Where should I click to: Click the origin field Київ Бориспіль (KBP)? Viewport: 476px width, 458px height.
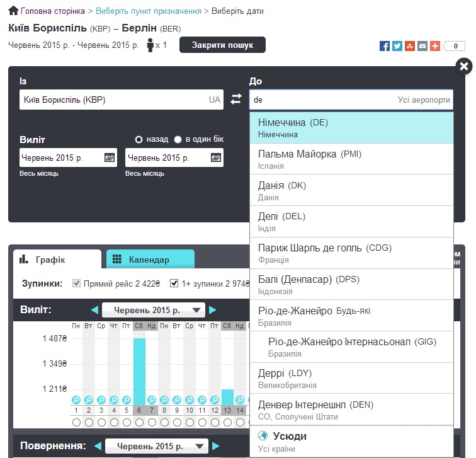point(113,100)
